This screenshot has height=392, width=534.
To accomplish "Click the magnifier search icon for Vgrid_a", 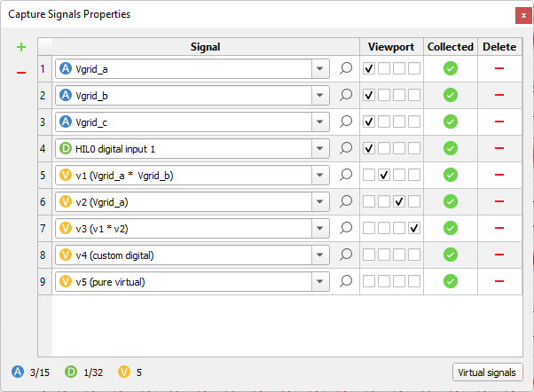I will pyautogui.click(x=347, y=68).
